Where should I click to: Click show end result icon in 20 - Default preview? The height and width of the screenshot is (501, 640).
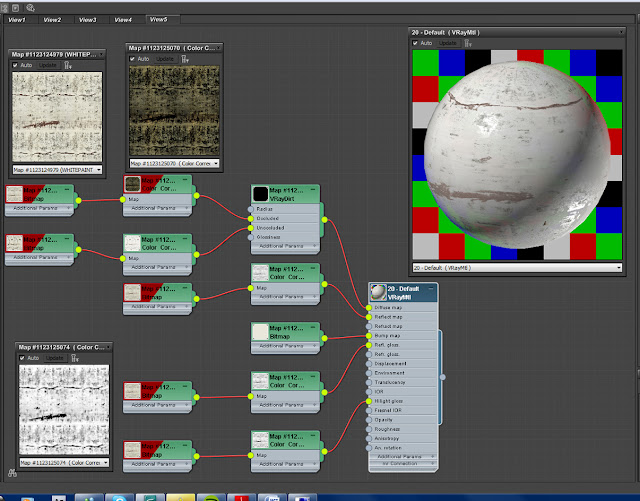(468, 43)
